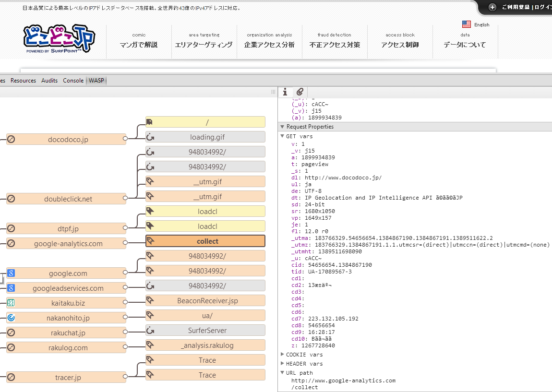Select the WASP devtools tab

[x=96, y=81]
